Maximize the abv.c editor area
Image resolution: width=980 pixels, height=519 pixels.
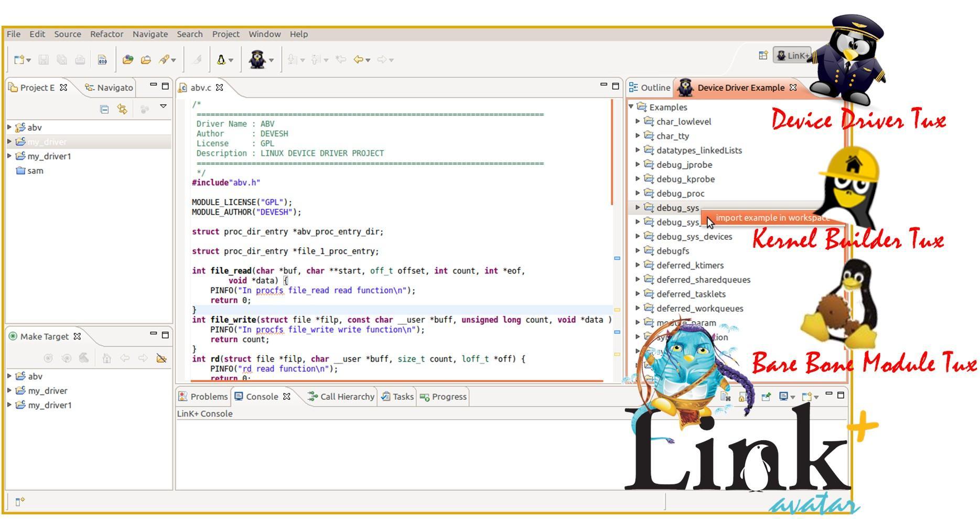[x=616, y=86]
